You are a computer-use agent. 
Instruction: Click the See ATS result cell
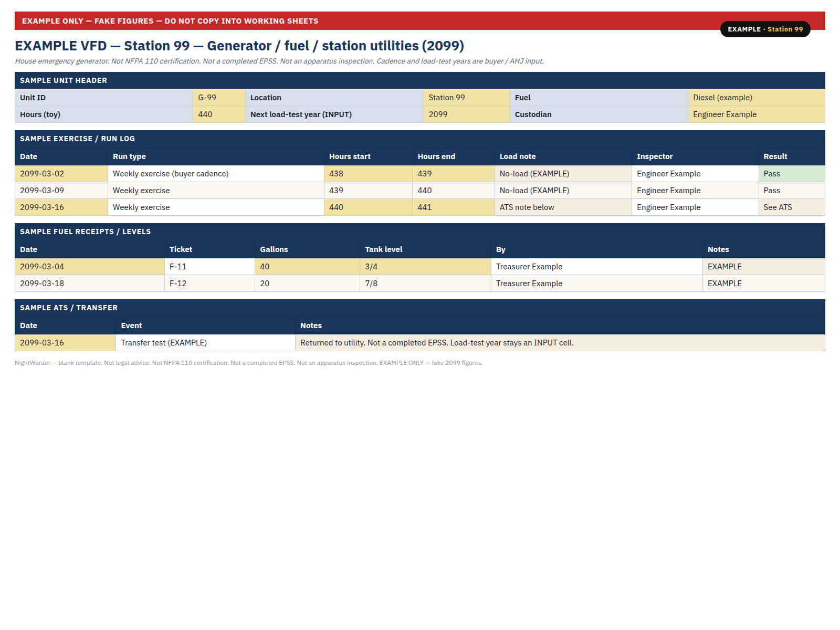792,207
